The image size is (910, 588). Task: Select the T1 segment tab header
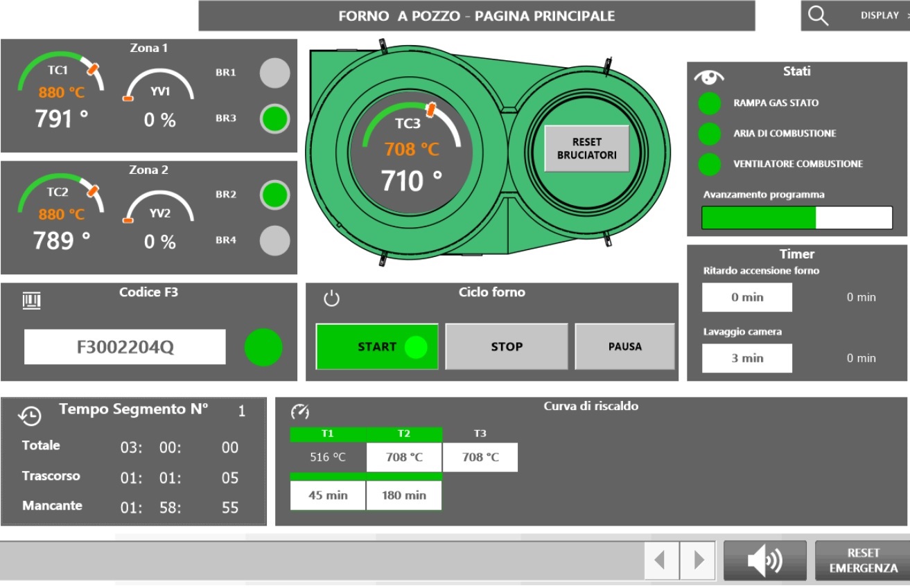(328, 434)
